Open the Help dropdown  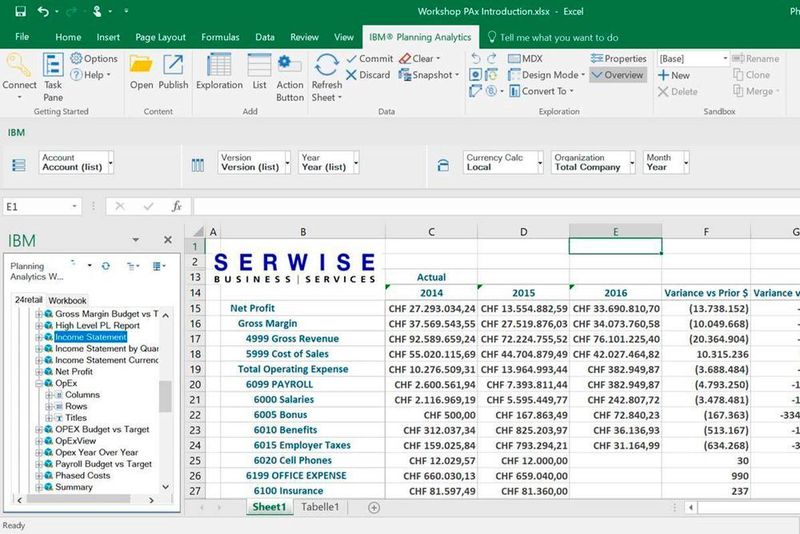coord(91,75)
